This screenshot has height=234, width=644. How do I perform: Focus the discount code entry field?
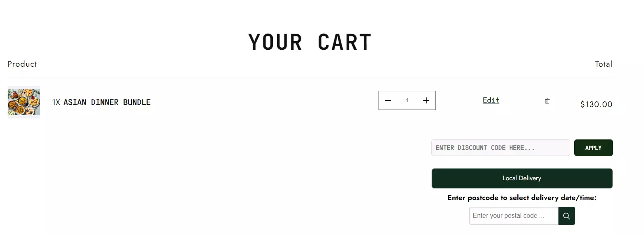[500, 148]
